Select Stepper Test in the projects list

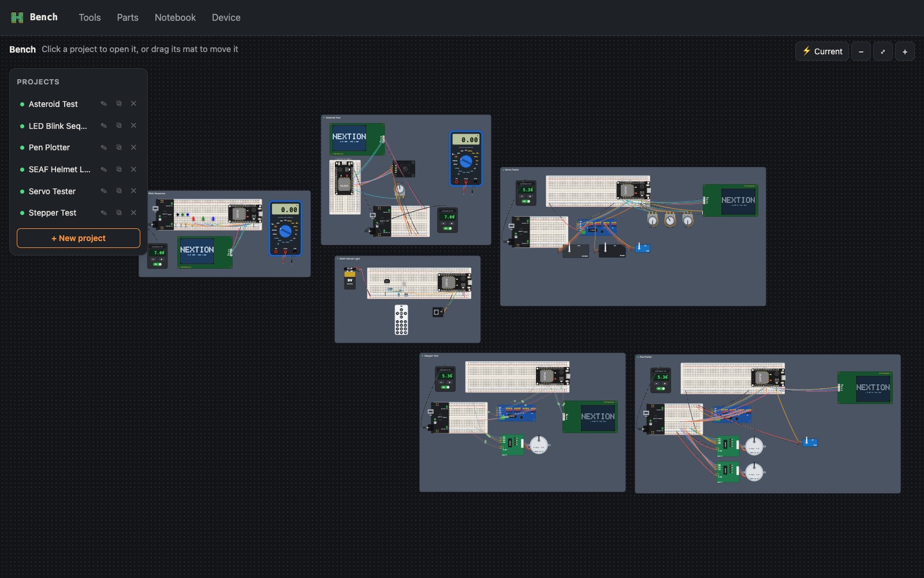[x=53, y=213]
